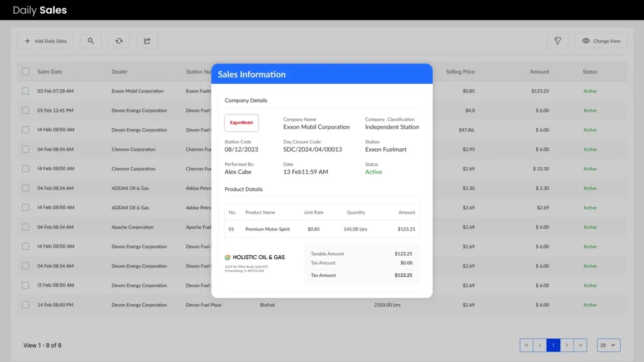Select checkbox for 14 Feb 08:00 PM row
644x362 pixels.
(26, 305)
